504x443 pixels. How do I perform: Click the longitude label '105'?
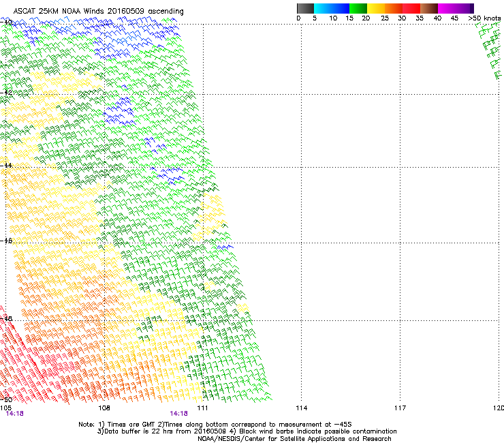(5, 408)
